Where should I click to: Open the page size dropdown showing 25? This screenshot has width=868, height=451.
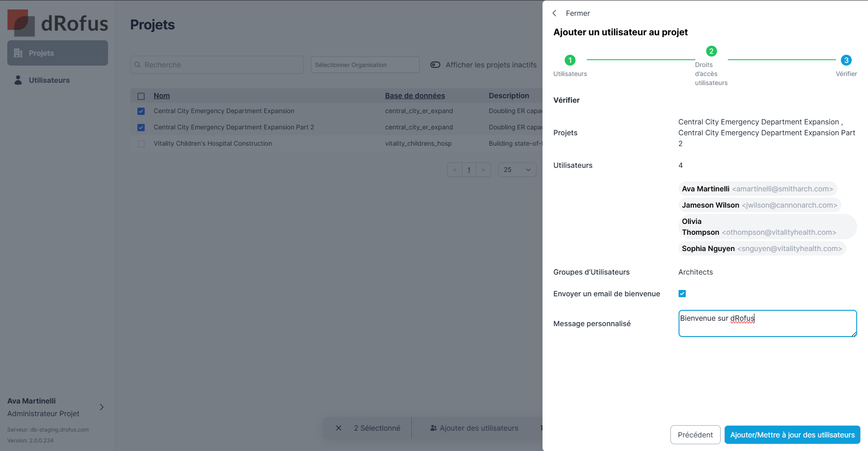[x=517, y=170]
